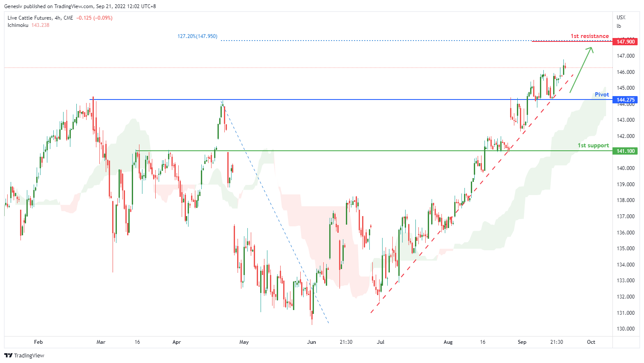This screenshot has height=363, width=644.
Task: Click the −0.125 (−0.09%) price change value
Action: tap(94, 18)
